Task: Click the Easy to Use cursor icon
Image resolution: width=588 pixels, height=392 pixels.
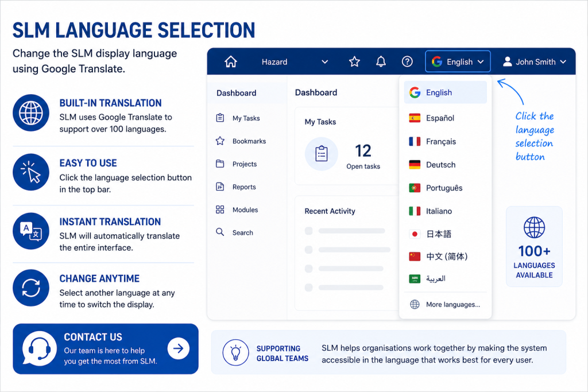Action: point(31,172)
